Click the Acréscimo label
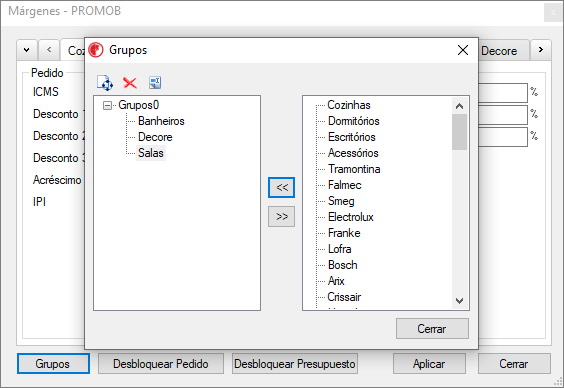 (x=57, y=180)
